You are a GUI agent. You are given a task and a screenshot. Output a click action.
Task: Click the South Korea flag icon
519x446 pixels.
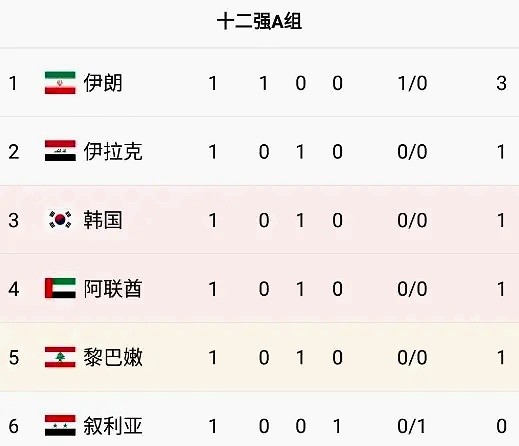(60, 220)
